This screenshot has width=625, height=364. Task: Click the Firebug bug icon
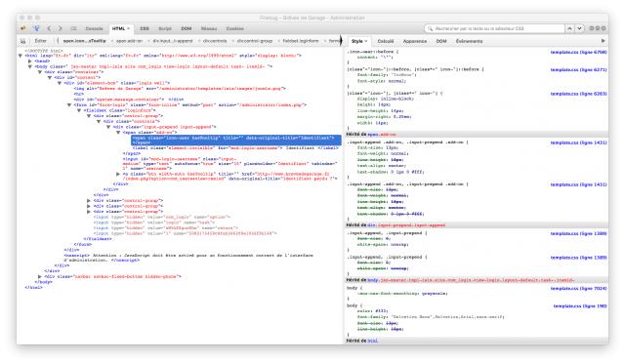click(23, 28)
